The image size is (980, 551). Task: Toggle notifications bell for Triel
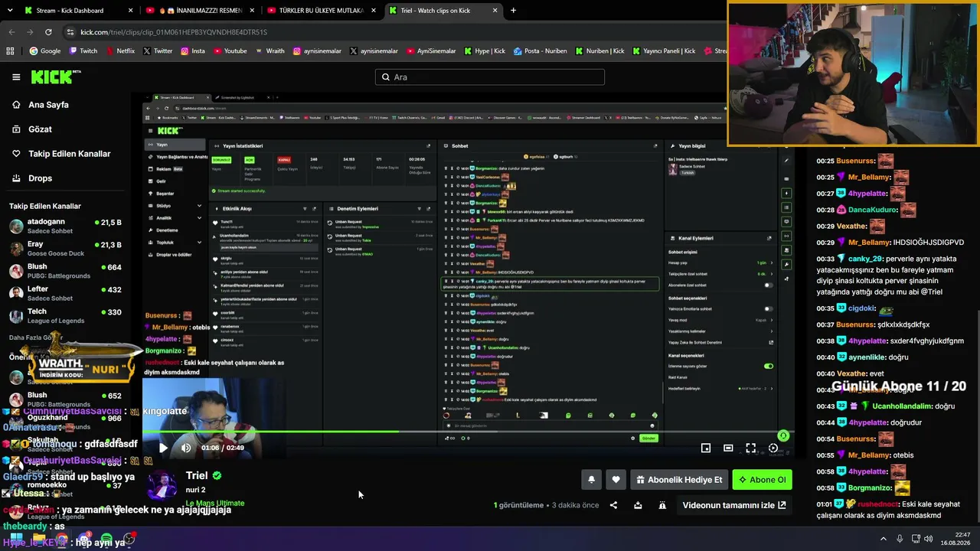[x=591, y=480]
